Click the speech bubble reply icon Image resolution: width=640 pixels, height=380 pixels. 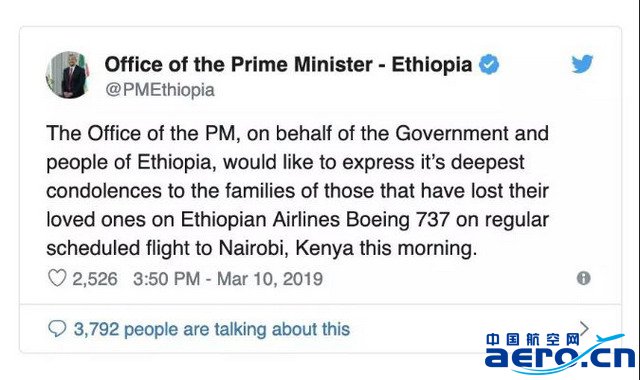pos(57,329)
